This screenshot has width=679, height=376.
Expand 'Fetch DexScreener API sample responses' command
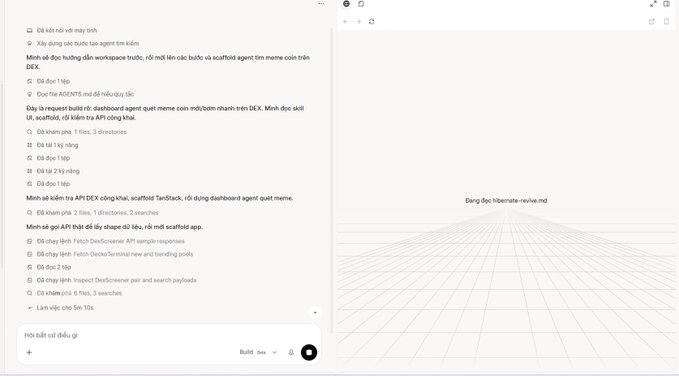click(106, 241)
